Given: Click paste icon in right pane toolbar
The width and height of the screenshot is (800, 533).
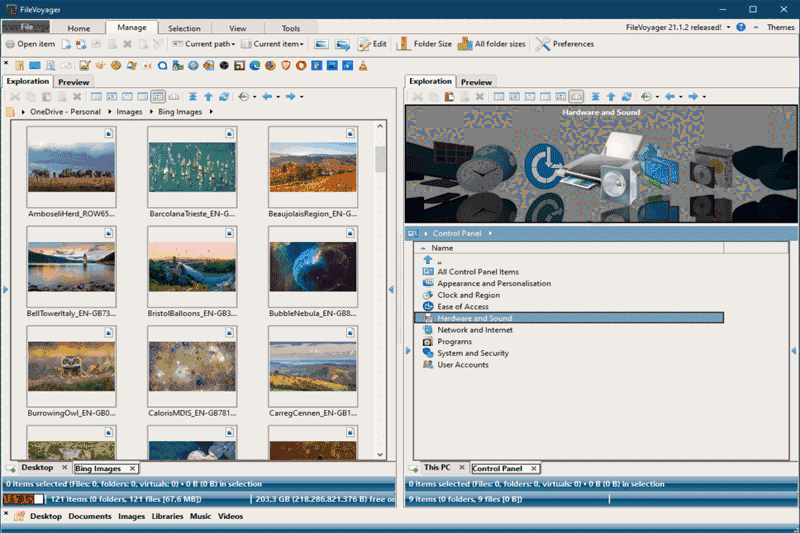Looking at the screenshot, I should (449, 97).
